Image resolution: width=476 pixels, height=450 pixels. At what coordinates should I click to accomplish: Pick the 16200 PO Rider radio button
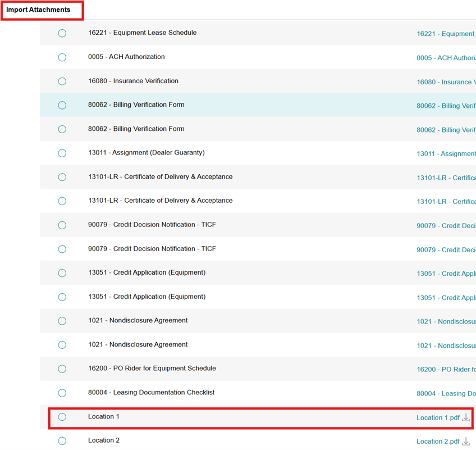click(x=62, y=369)
